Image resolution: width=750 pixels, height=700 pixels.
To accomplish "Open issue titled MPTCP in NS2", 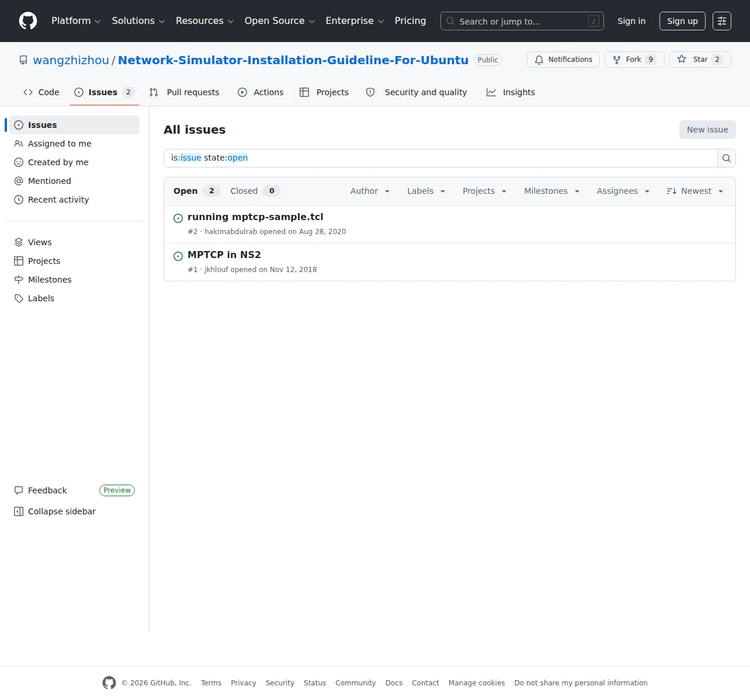I will click(x=224, y=255).
